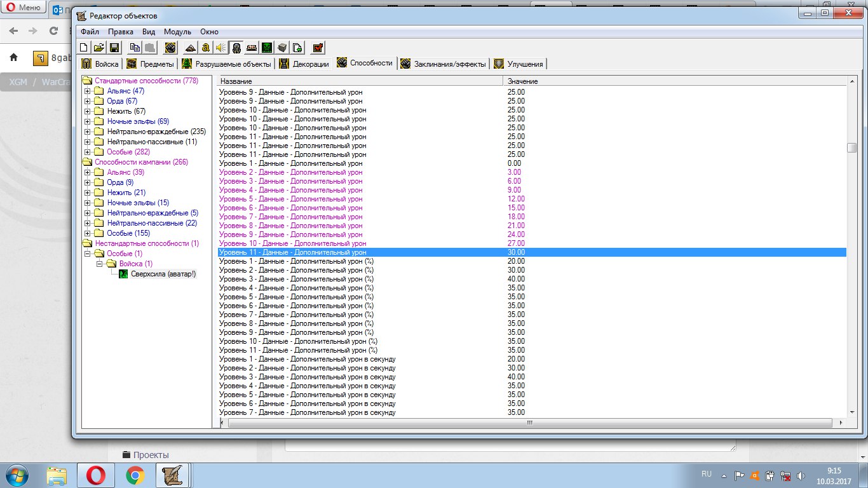Viewport: 868px width, 488px height.
Task: Click the scroll-up arrow of the properties list
Action: pos(851,81)
